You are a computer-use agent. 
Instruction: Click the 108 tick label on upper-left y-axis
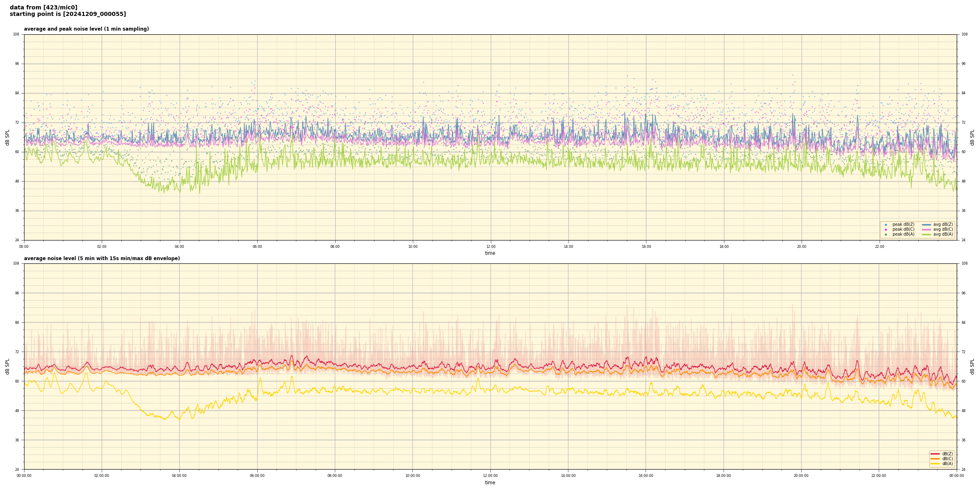(x=16, y=34)
